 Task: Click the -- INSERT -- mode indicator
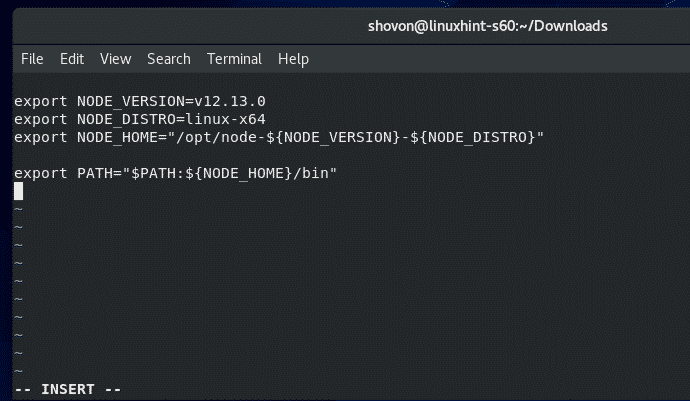click(68, 389)
